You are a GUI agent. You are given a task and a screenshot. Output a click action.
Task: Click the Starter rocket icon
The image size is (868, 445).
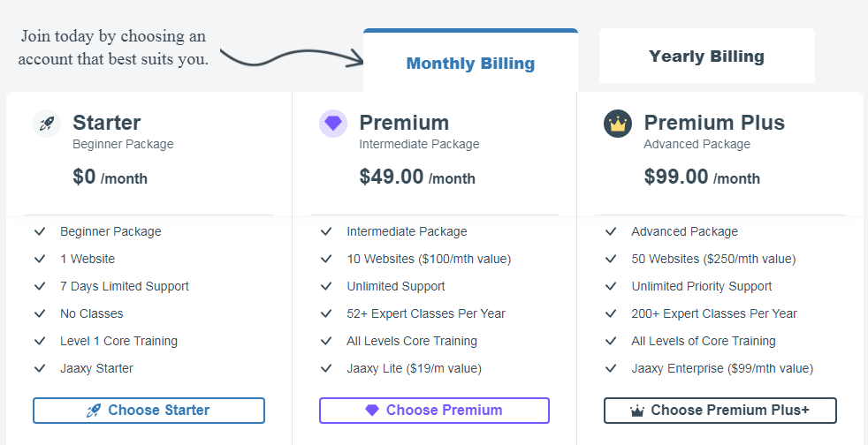[x=47, y=124]
